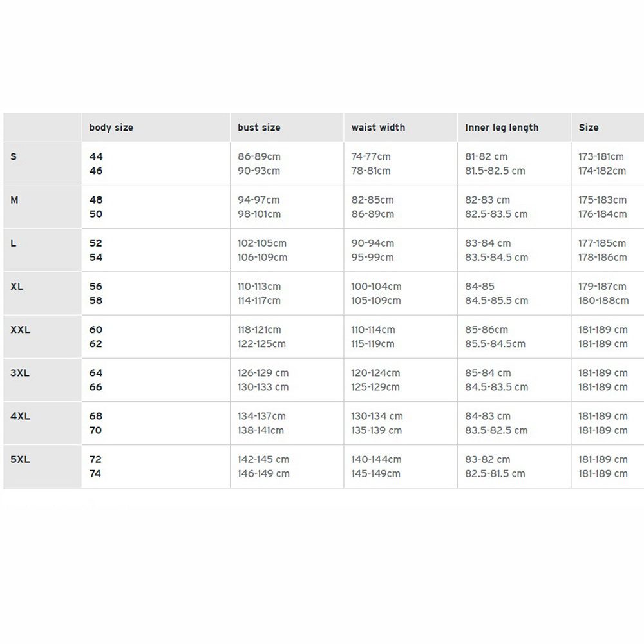This screenshot has width=644, height=644.
Task: Select the bust size 86-89cm cell
Action: (x=259, y=156)
